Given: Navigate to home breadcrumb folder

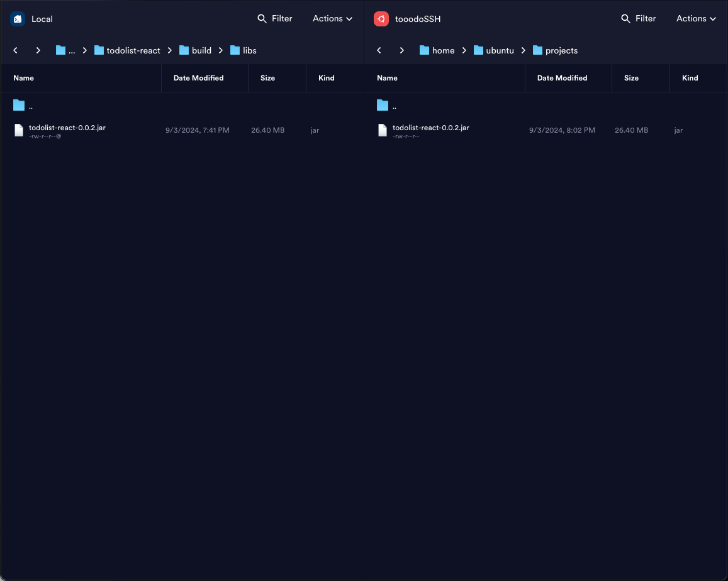Looking at the screenshot, I should point(437,50).
